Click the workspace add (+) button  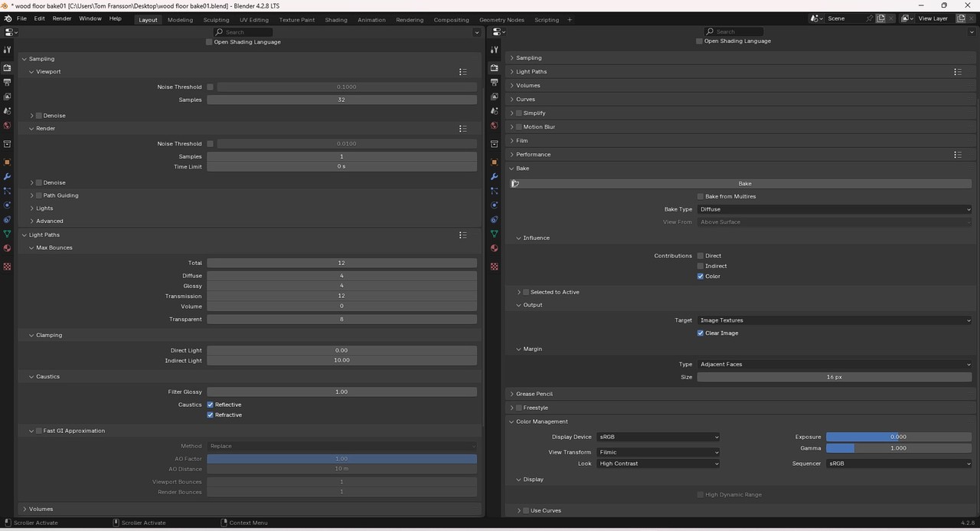coord(569,19)
